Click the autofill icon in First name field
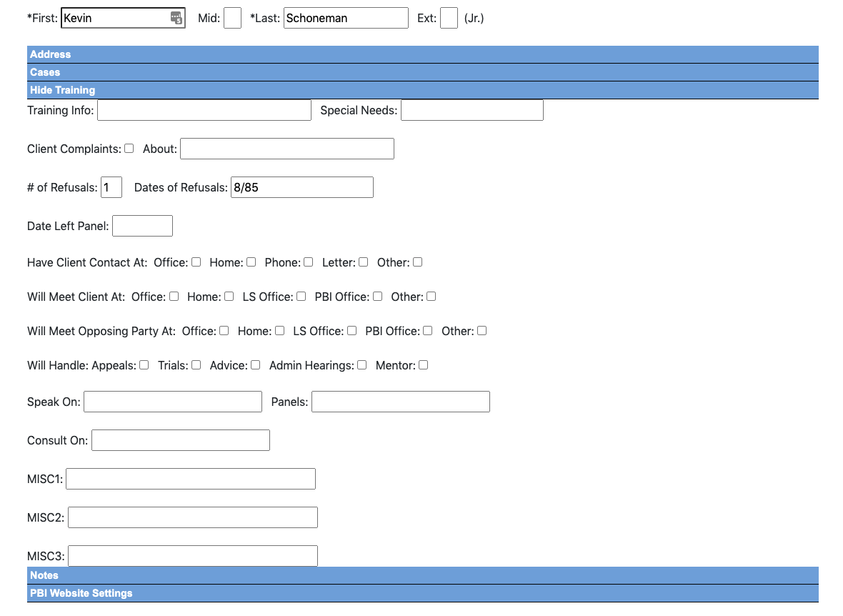This screenshot has height=616, width=843. (176, 18)
